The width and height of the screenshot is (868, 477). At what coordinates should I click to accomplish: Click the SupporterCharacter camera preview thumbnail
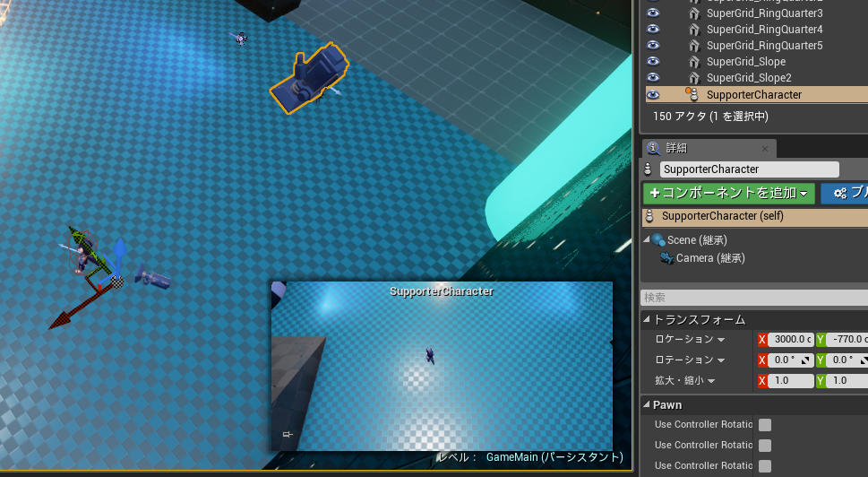442,366
